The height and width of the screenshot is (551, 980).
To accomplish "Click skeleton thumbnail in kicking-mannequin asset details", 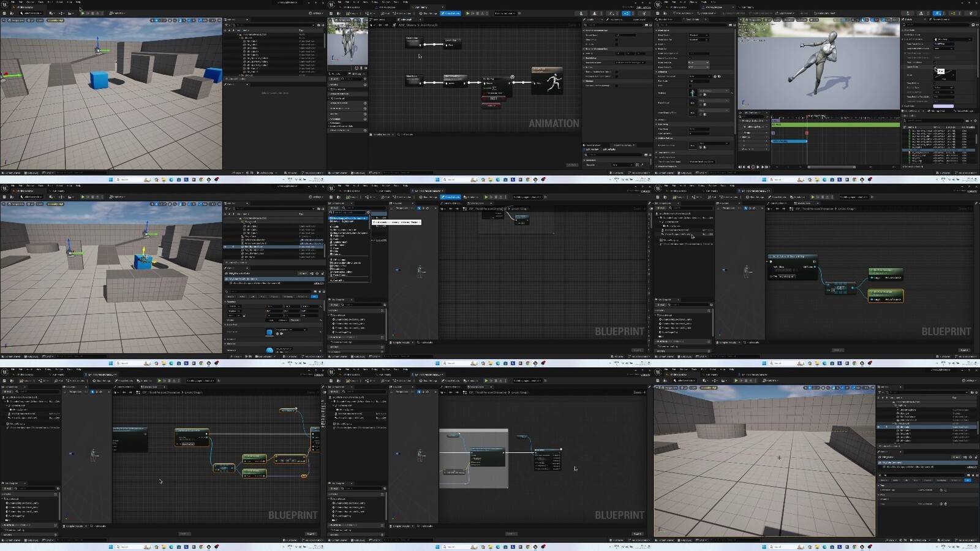I will click(x=693, y=93).
